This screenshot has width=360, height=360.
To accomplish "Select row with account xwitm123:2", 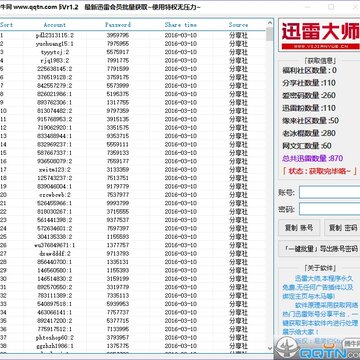I will (133, 169).
